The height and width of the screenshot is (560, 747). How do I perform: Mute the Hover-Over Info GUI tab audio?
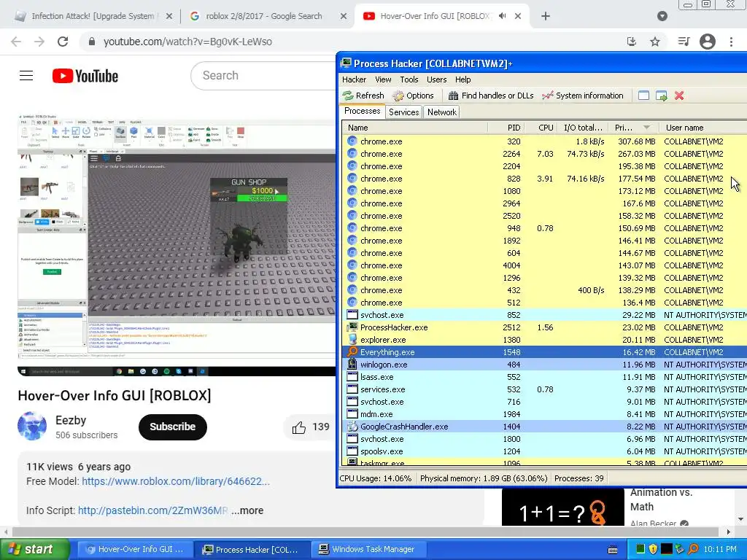(502, 16)
